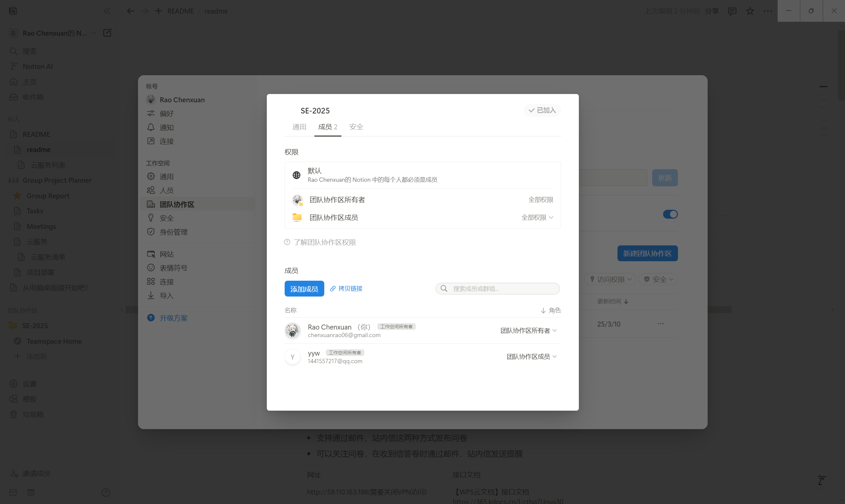The image size is (845, 504).
Task: Collapse sidebar with double-chevron icon
Action: coord(107,11)
